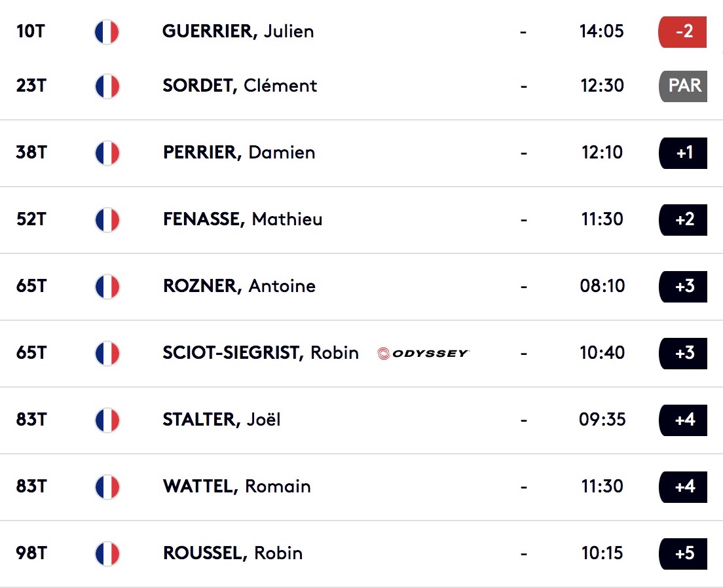Click the French flag beside GUERRIER, Julien
The width and height of the screenshot is (723, 588).
(107, 32)
